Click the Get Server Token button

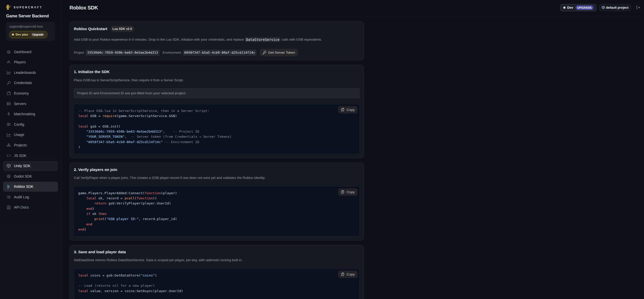279,53
